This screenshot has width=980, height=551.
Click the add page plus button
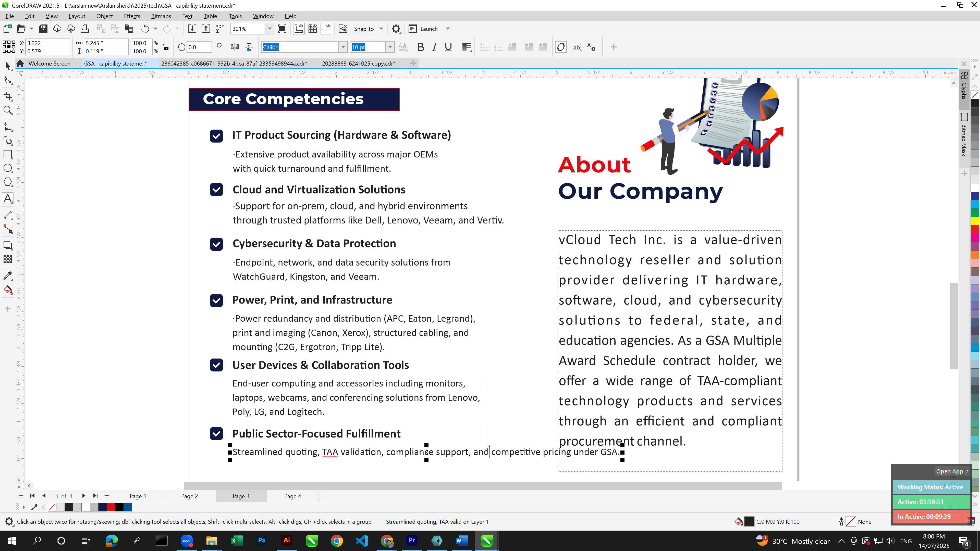click(x=107, y=496)
